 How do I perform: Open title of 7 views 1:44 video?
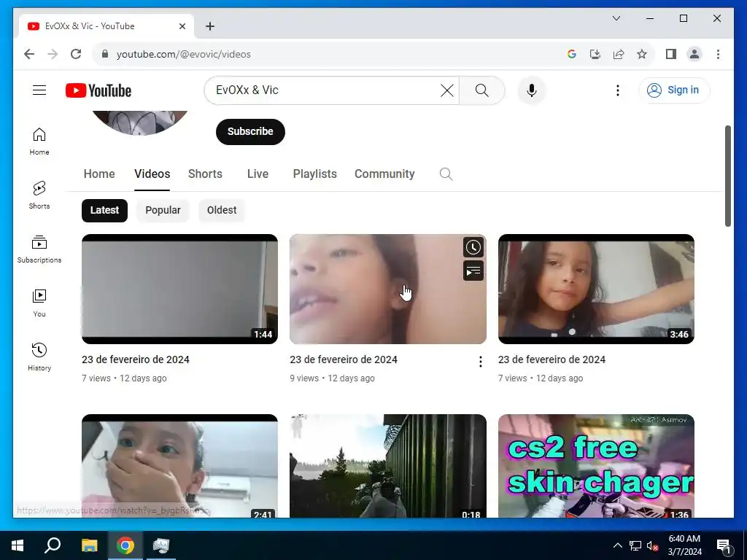135,359
